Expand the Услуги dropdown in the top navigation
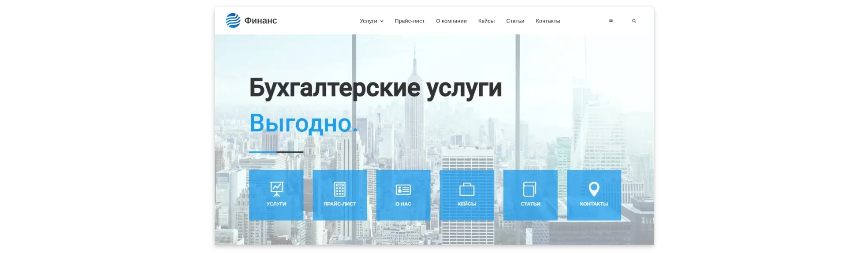 point(371,21)
